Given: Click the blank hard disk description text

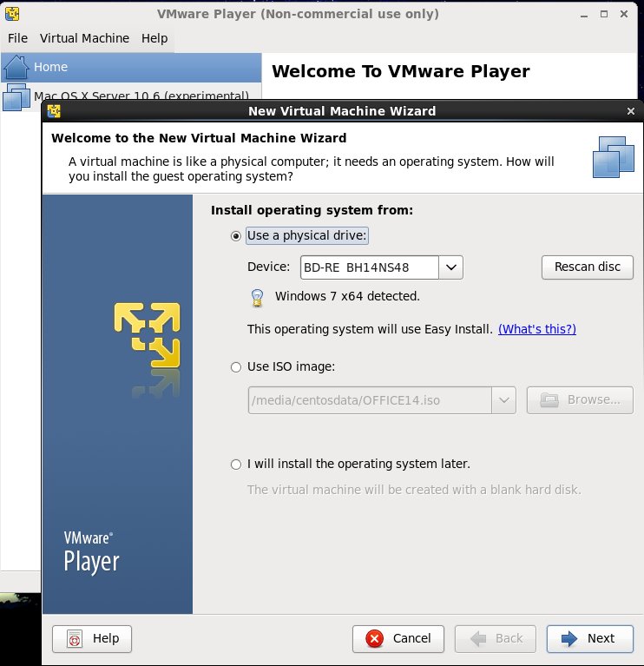Looking at the screenshot, I should [414, 490].
